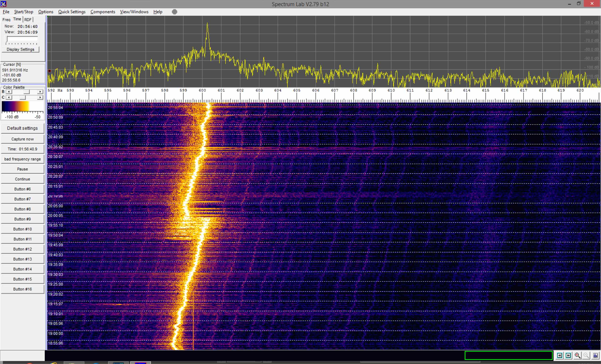Click the gray circle status indicator in menu bar
Screen dimensions: 601x364
pyautogui.click(x=174, y=12)
